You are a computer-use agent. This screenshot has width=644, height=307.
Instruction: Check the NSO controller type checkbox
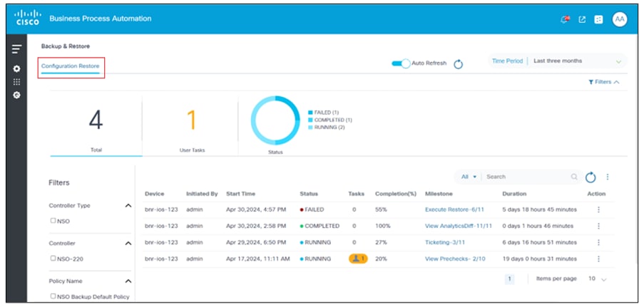coord(53,220)
